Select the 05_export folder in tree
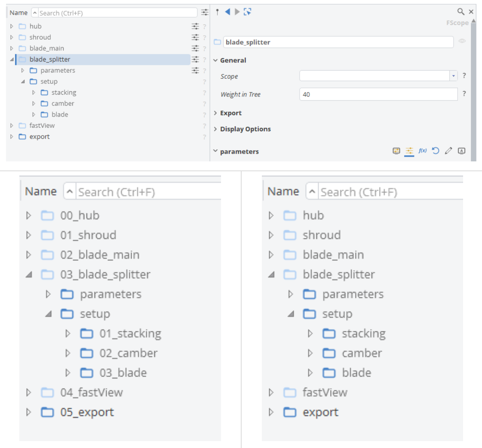Image resolution: width=482 pixels, height=448 pixels. pos(87,412)
